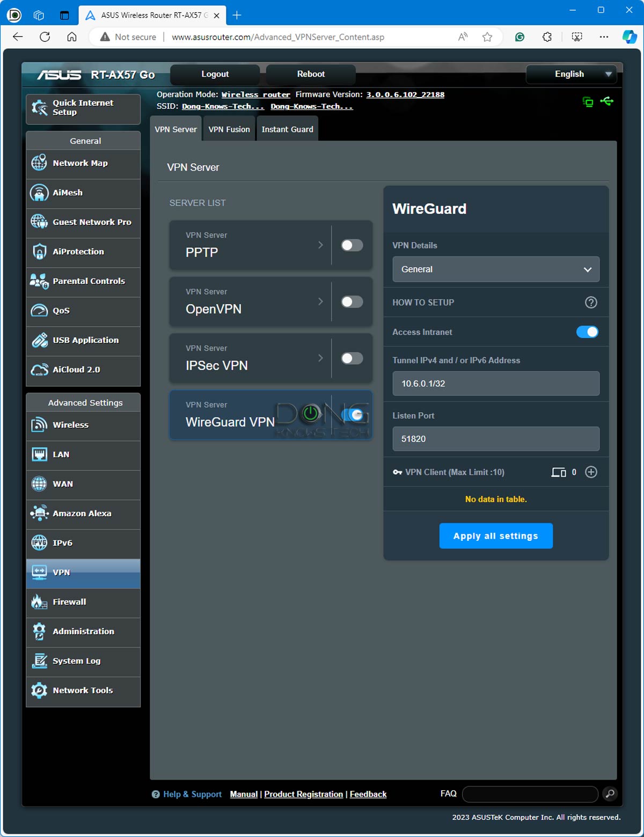This screenshot has width=644, height=837.
Task: Open WAN settings
Action: (x=83, y=484)
